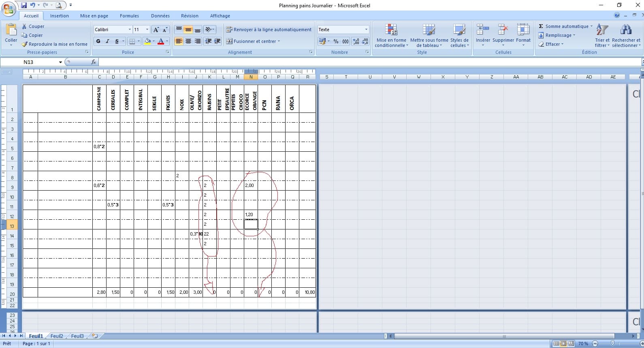644x348 pixels.
Task: Expand the Name Box dropdown arrow
Action: [x=61, y=62]
